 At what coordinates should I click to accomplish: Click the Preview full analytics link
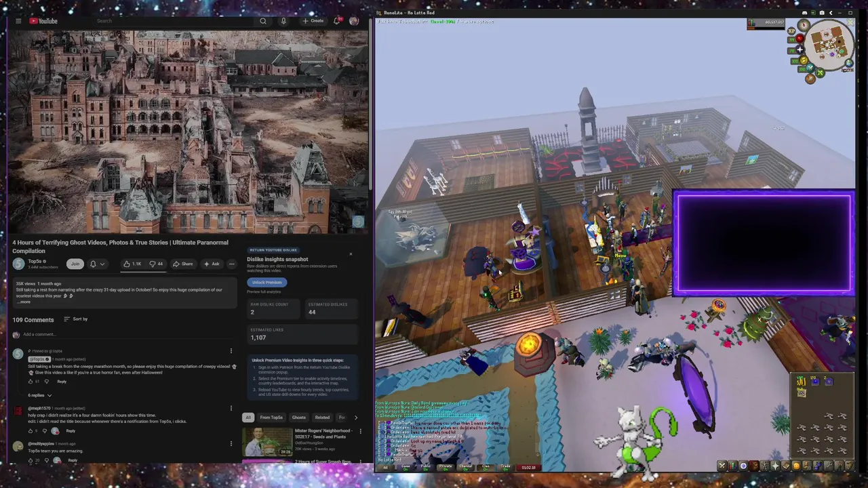264,291
